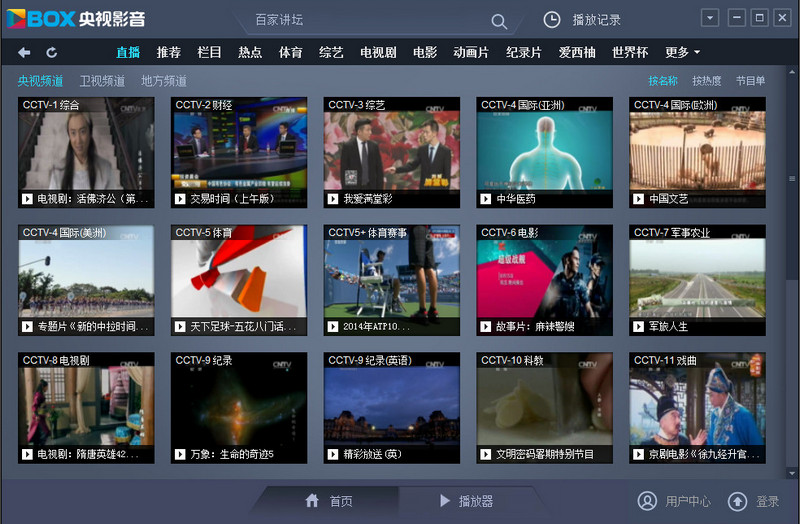Click the 地方频道 link
Image resolution: width=800 pixels, height=524 pixels.
[x=163, y=81]
